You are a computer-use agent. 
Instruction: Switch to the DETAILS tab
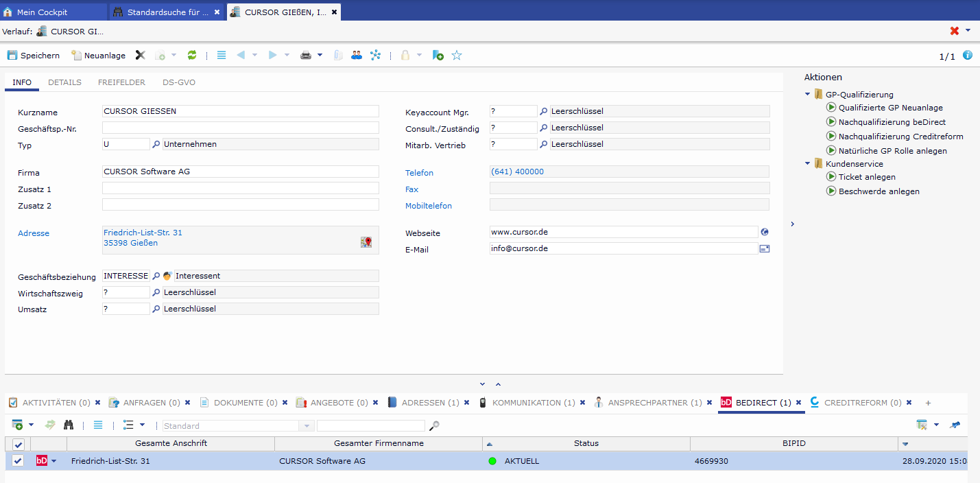pos(64,82)
